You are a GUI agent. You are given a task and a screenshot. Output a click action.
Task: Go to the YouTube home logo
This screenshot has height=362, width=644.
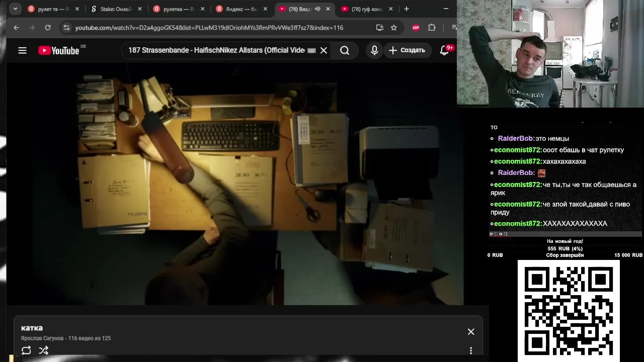pos(58,50)
